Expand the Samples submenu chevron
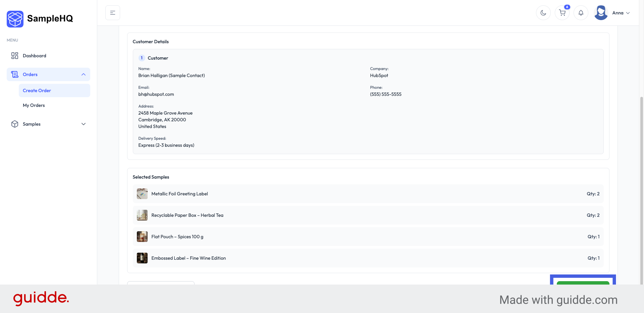644x313 pixels. click(x=84, y=124)
